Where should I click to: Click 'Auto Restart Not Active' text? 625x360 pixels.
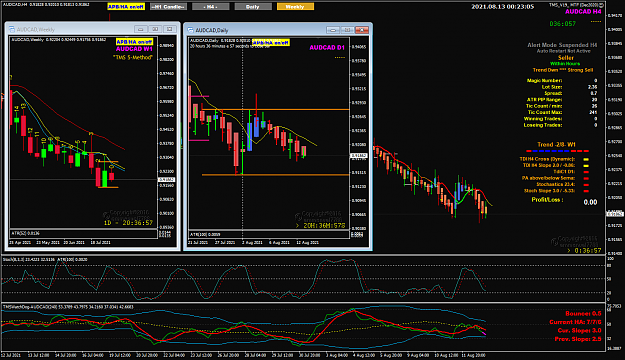pyautogui.click(x=564, y=51)
